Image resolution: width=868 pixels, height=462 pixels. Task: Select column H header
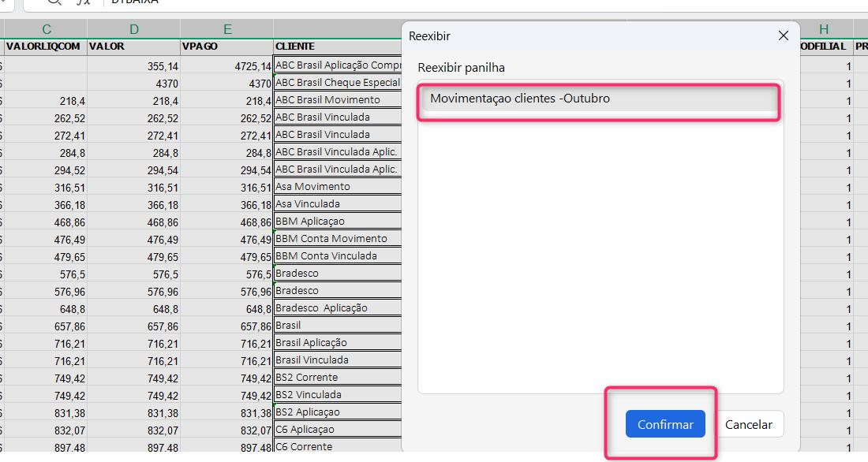pos(824,29)
